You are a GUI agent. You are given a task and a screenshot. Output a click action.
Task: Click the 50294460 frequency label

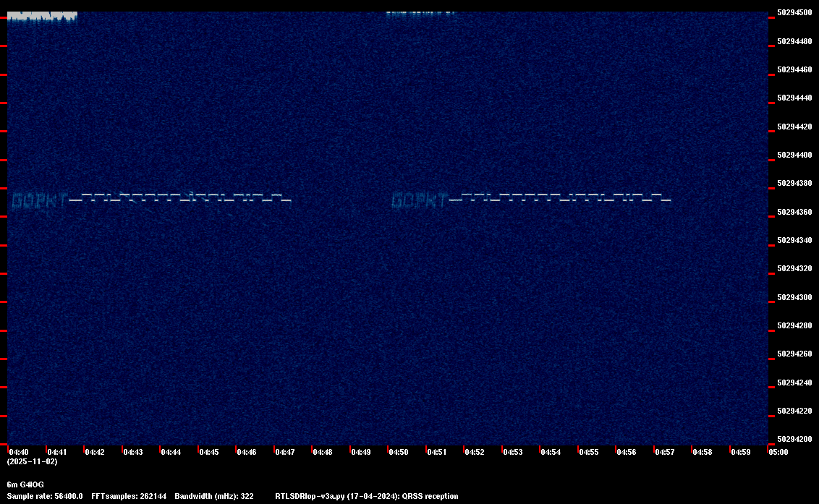pos(794,69)
